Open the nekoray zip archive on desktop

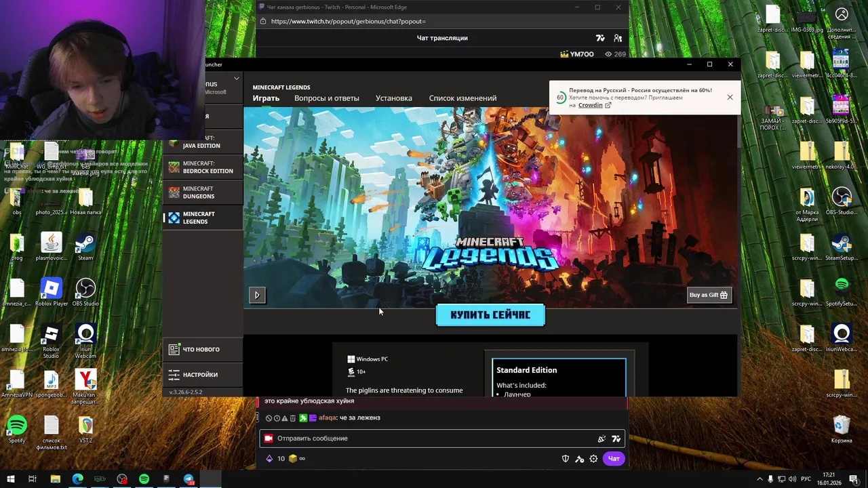pyautogui.click(x=842, y=156)
